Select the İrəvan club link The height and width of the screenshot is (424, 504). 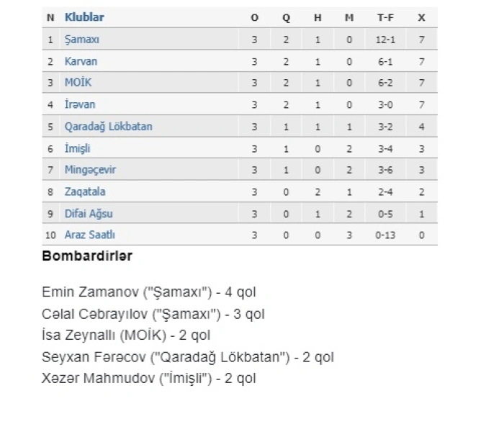click(80, 104)
